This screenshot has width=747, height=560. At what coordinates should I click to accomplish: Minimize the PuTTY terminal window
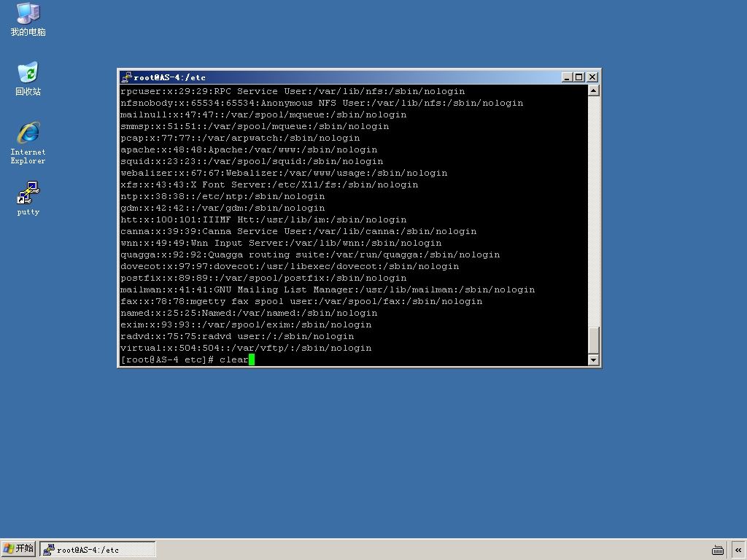click(567, 77)
